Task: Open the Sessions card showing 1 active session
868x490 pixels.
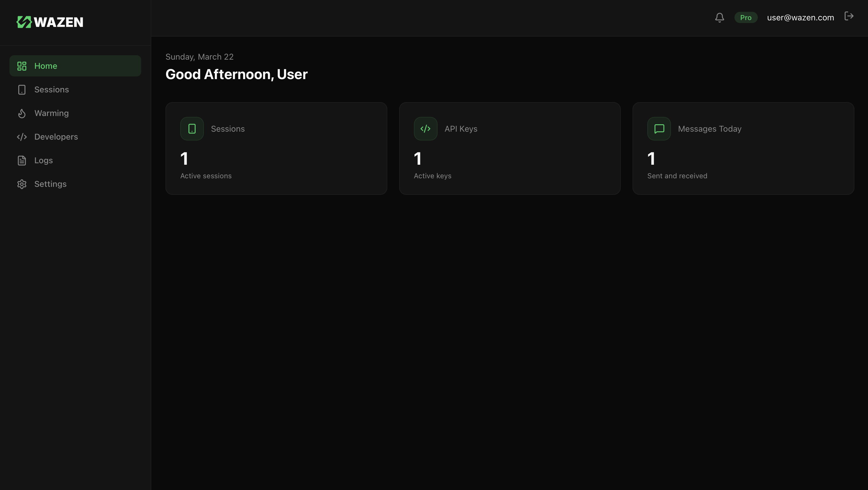Action: click(276, 148)
